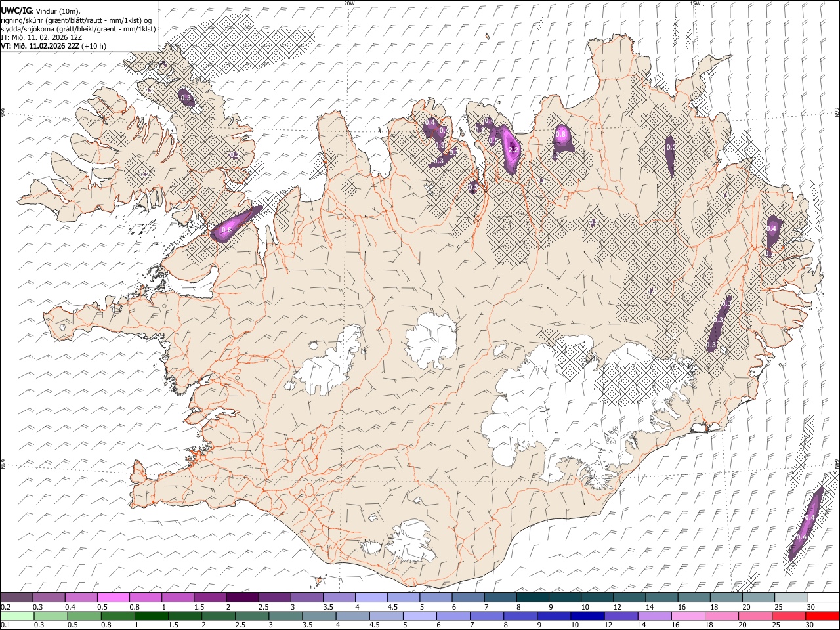
Task: Click the 15W longitude label
Action: pyautogui.click(x=695, y=3)
